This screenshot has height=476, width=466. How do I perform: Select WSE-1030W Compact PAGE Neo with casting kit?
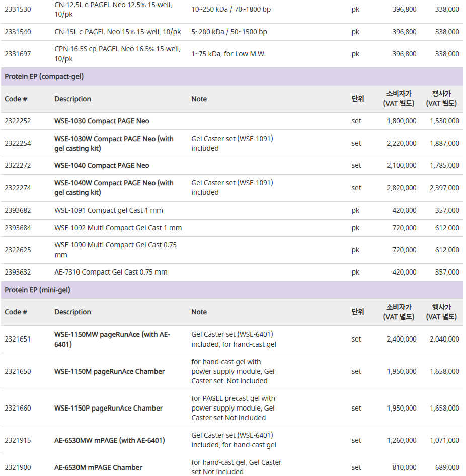point(114,143)
